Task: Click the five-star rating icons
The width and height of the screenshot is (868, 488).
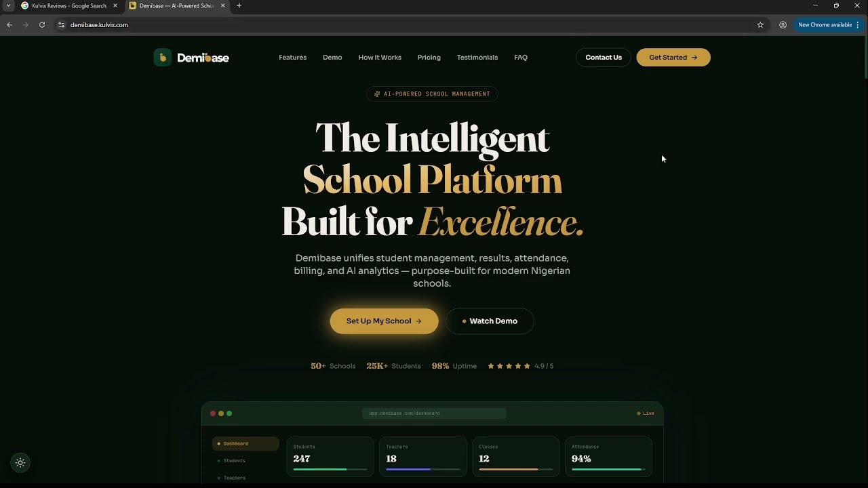Action: coord(509,366)
